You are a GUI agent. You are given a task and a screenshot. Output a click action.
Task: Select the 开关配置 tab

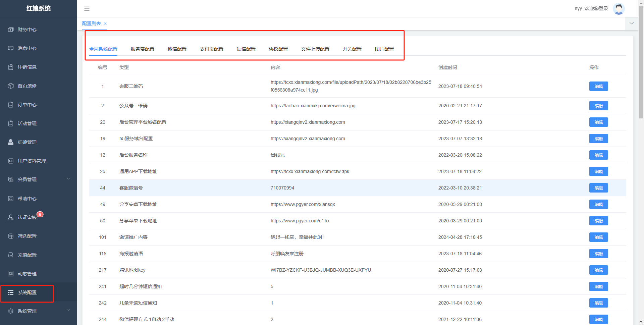coord(352,49)
